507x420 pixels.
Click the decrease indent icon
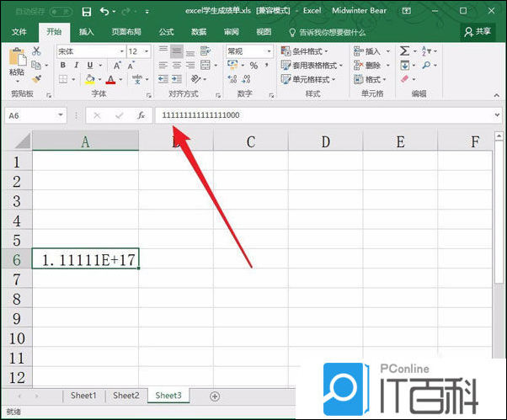pyautogui.click(x=163, y=79)
